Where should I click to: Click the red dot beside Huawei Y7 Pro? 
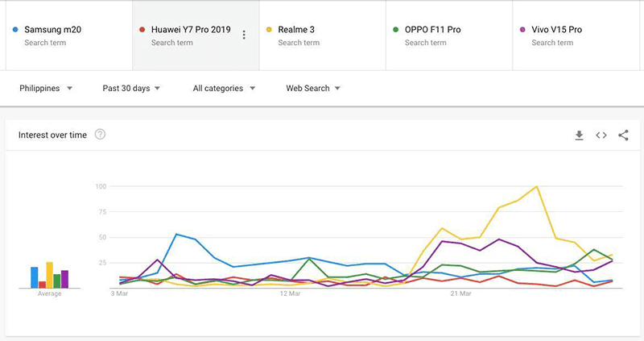(x=142, y=30)
